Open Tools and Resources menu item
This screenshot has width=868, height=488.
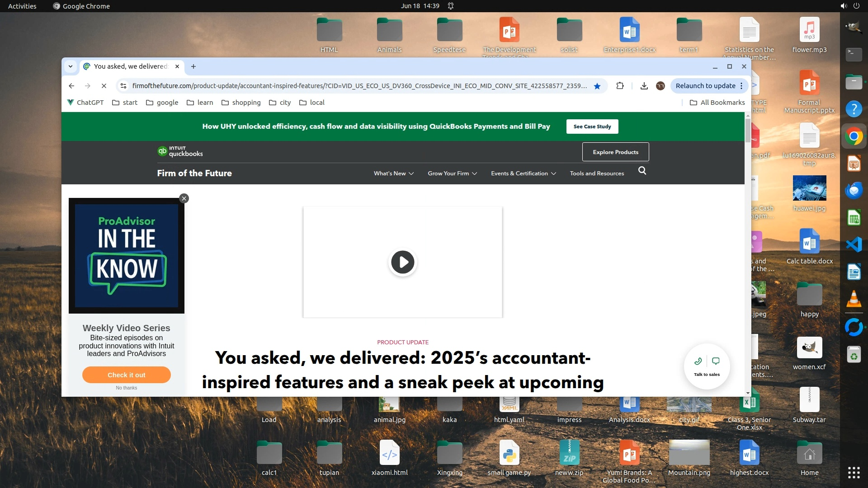click(597, 174)
